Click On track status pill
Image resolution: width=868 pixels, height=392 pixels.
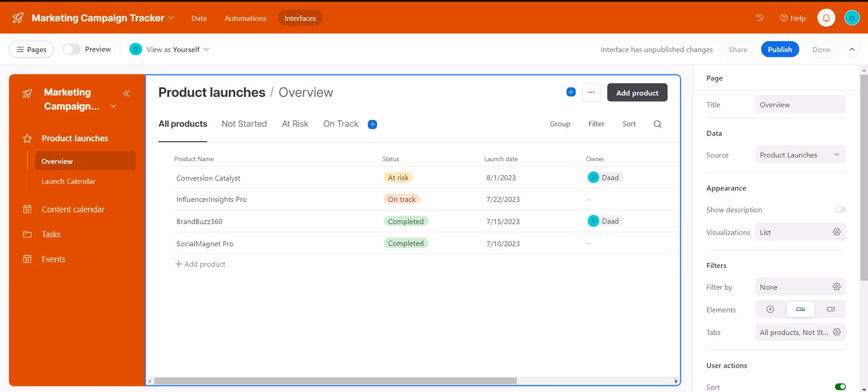pos(401,199)
